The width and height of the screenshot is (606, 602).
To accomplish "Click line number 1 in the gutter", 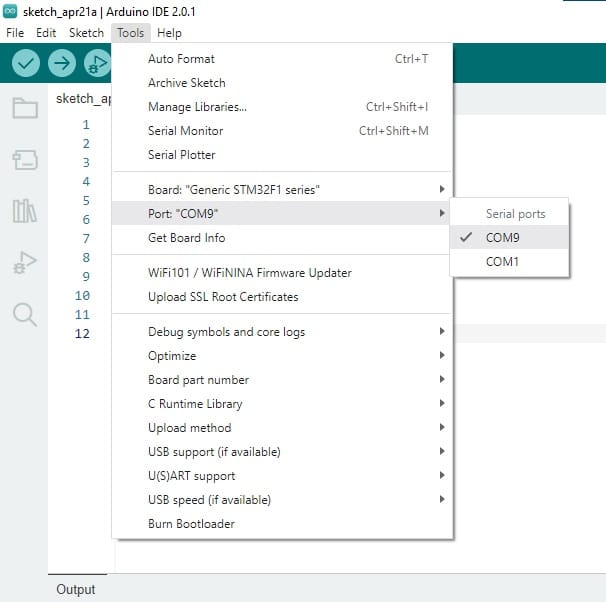I will (x=86, y=124).
